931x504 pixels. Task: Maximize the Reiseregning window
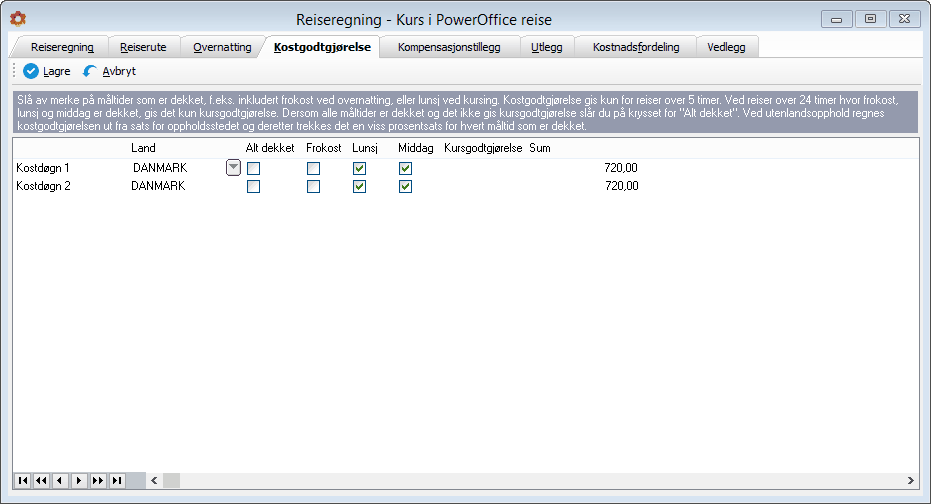pyautogui.click(x=870, y=19)
